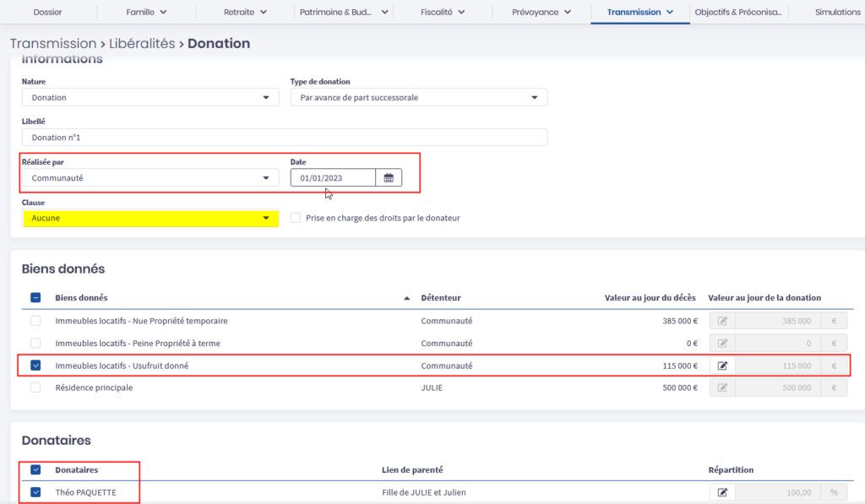Check the Résidence principale checkbox

(35, 387)
